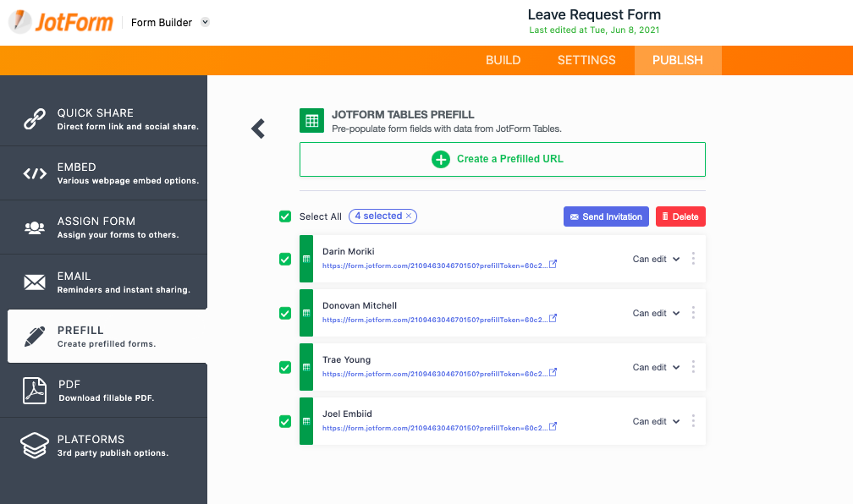The image size is (853, 504).
Task: Open the Form Builder dropdown arrow
Action: [205, 23]
